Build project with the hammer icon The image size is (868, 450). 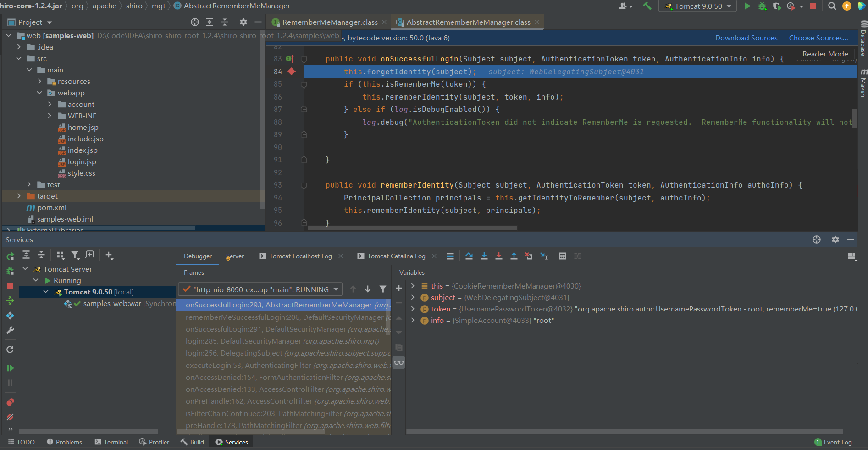(647, 6)
